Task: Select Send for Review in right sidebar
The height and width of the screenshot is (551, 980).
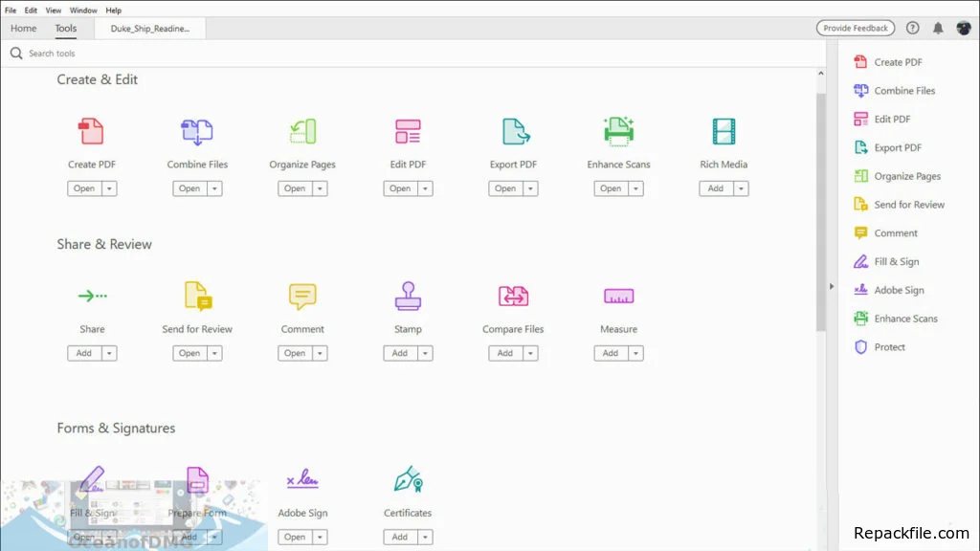Action: tap(899, 205)
